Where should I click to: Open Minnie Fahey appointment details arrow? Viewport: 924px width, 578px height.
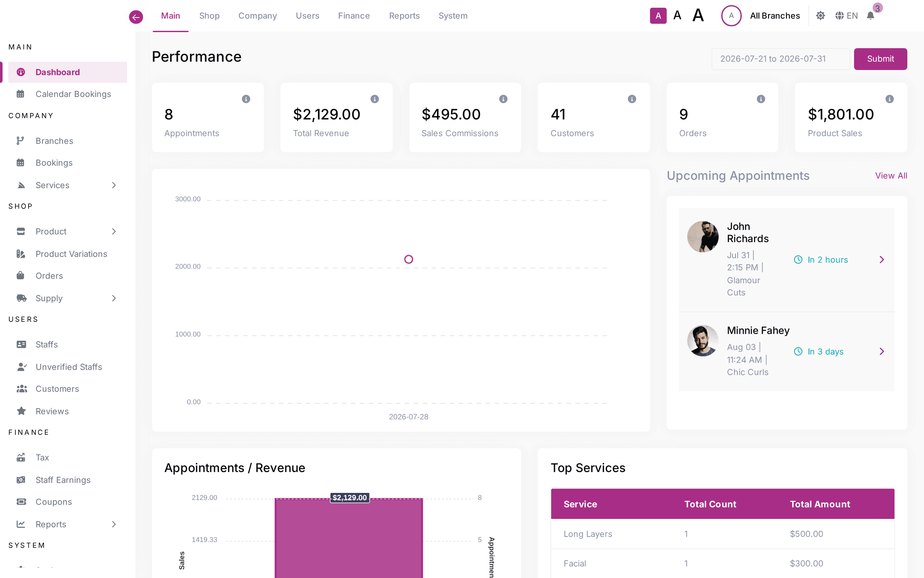point(882,352)
